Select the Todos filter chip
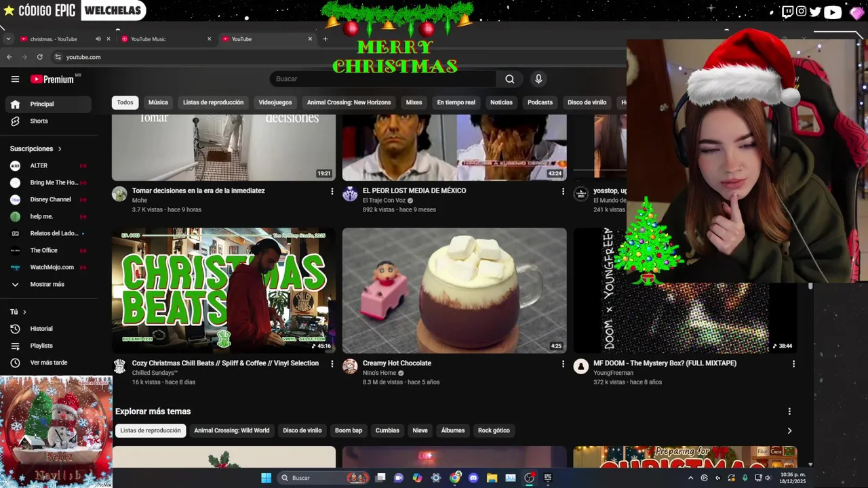 coord(125,102)
